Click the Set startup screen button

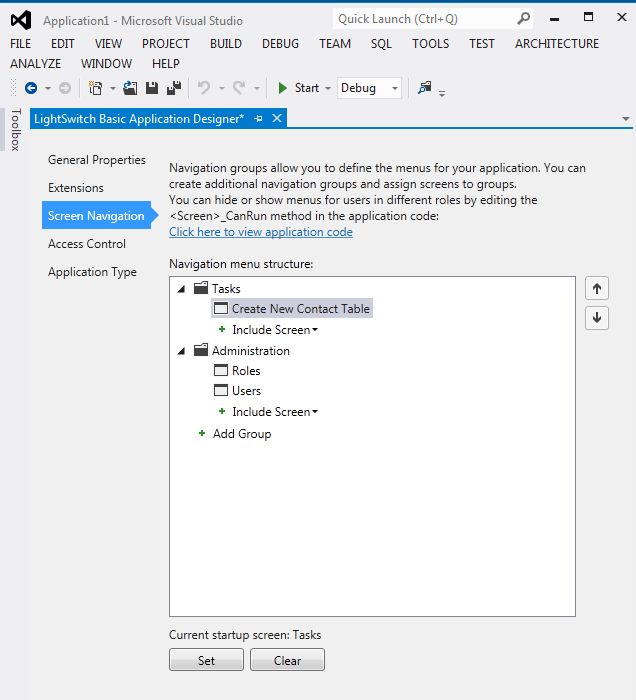tap(206, 660)
